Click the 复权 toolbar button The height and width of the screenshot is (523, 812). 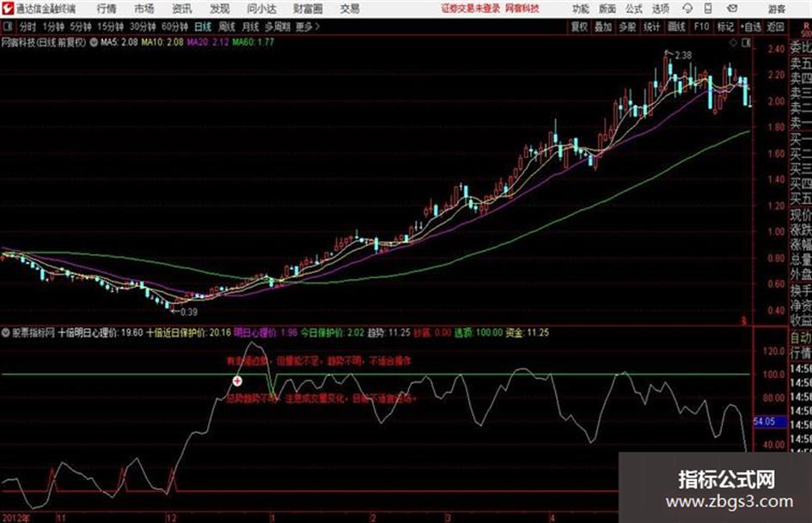click(x=579, y=27)
